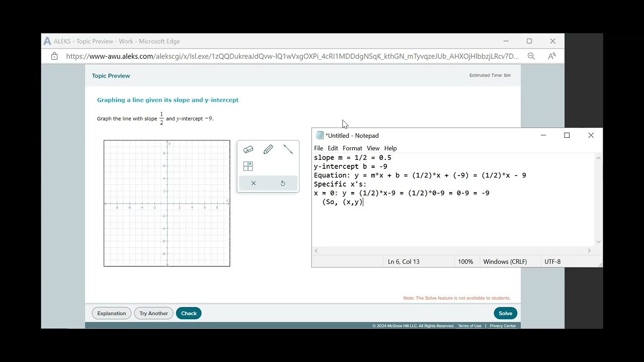Select the line drawing tool
The height and width of the screenshot is (362, 644).
pyautogui.click(x=288, y=149)
